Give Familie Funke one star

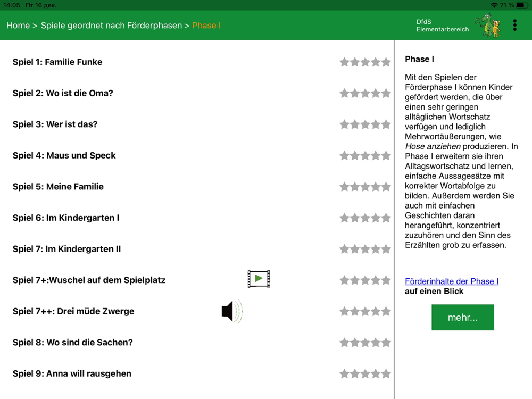344,62
